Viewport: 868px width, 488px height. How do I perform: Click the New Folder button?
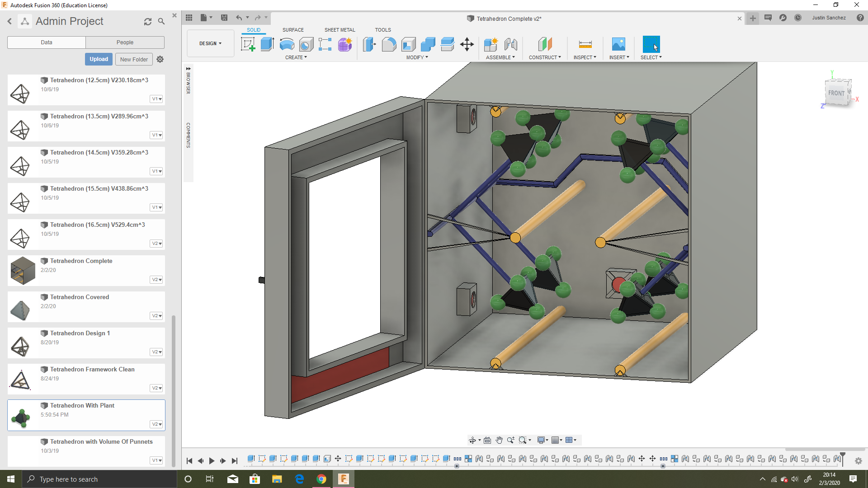coord(134,59)
